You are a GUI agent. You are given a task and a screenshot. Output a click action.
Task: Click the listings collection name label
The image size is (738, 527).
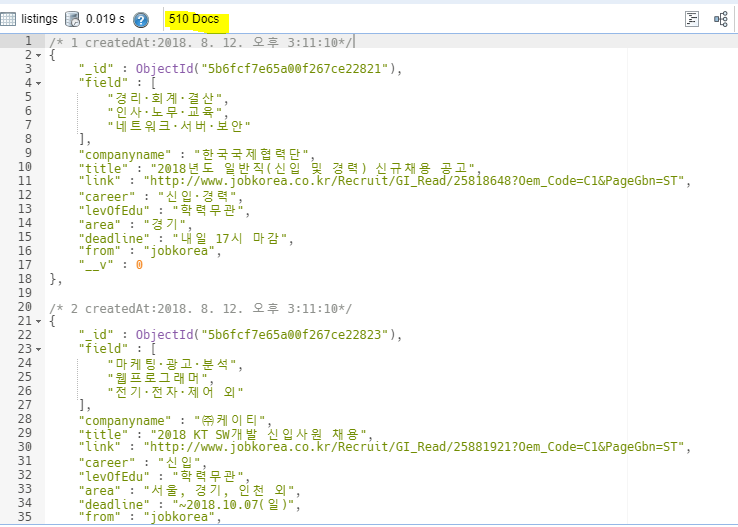coord(39,19)
